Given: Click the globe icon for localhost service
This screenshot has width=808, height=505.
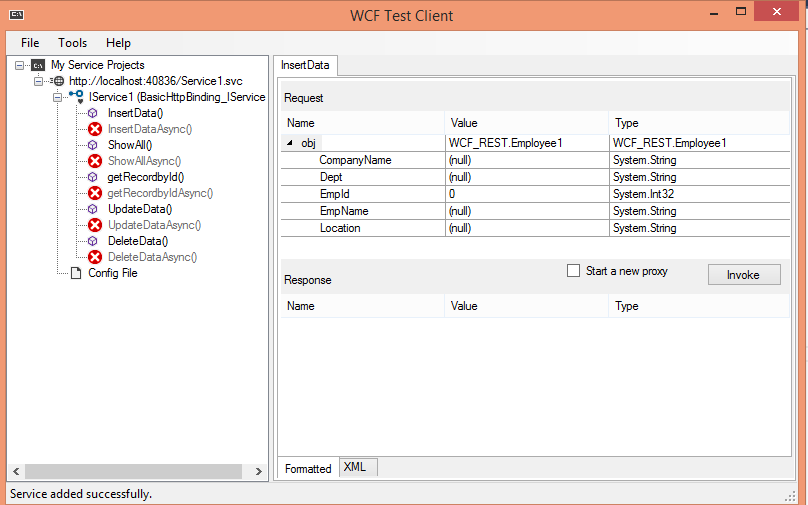Looking at the screenshot, I should 58,81.
